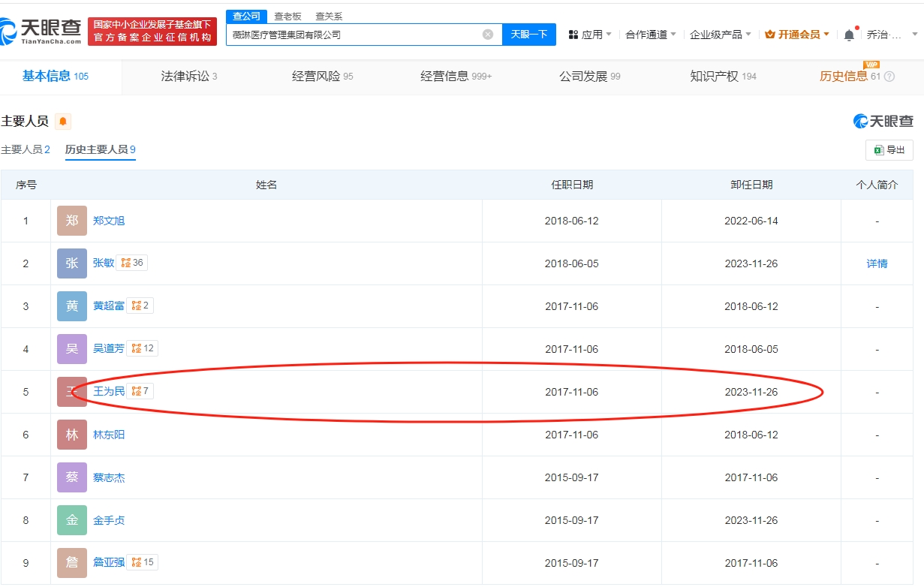Open 王为民 name link

point(109,392)
